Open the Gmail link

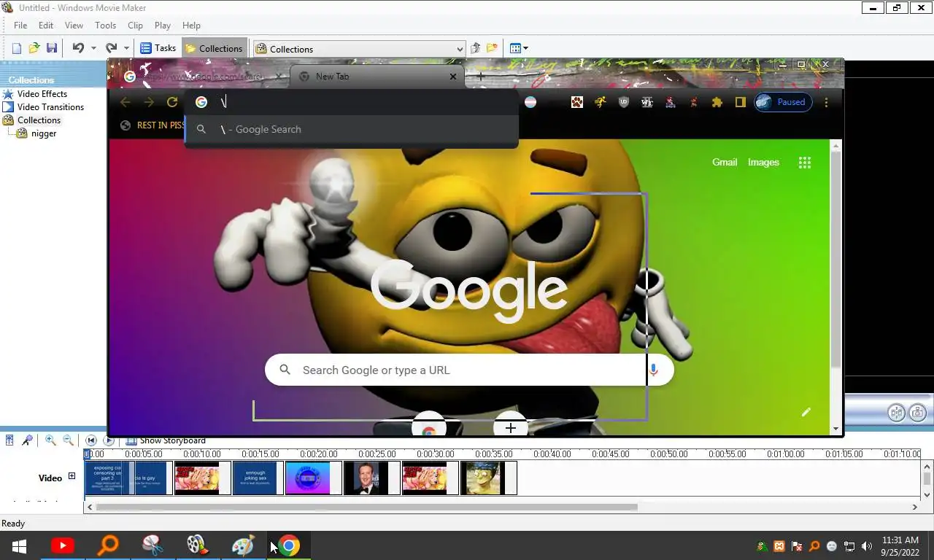click(x=725, y=162)
